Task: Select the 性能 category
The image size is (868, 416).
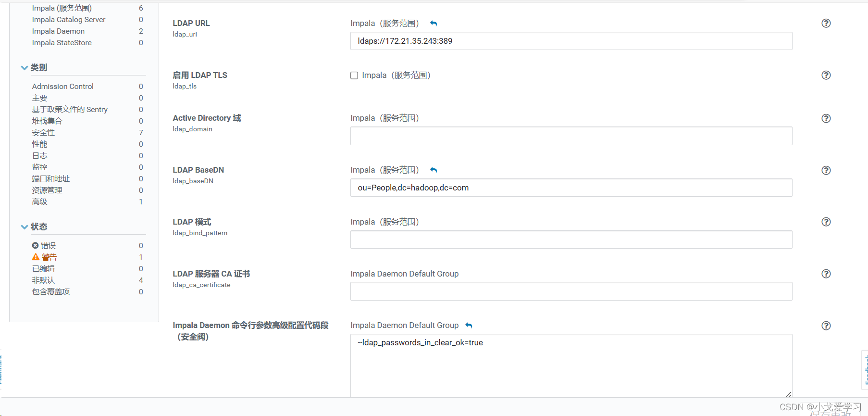Action: [x=39, y=144]
